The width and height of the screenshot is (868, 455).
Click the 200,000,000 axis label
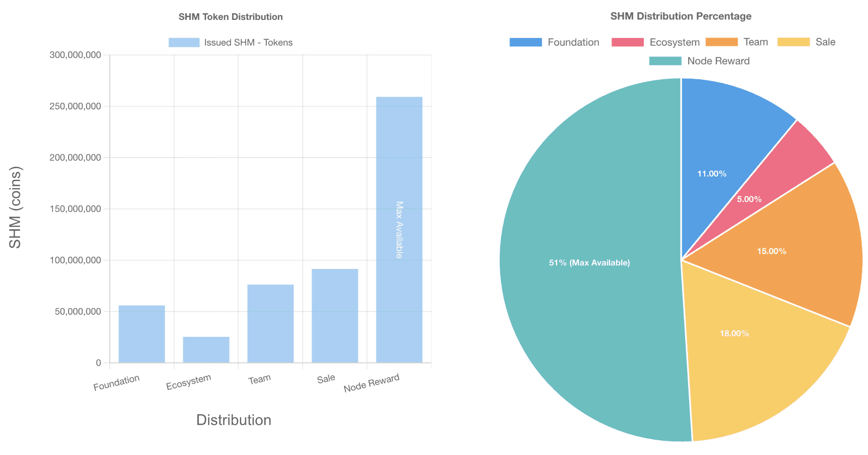click(x=75, y=158)
